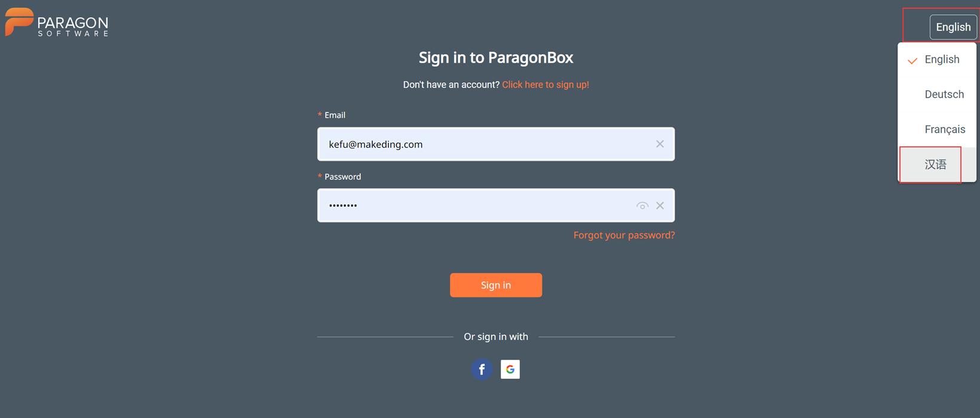Open the English language dropdown button
Viewport: 980px width, 418px height.
point(953,27)
